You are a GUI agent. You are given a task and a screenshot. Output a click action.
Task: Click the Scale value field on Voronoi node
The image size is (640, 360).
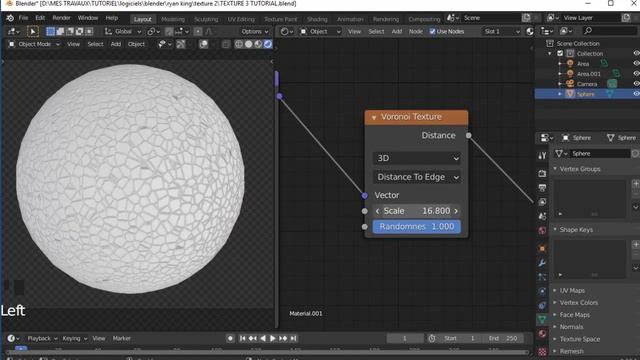point(417,211)
